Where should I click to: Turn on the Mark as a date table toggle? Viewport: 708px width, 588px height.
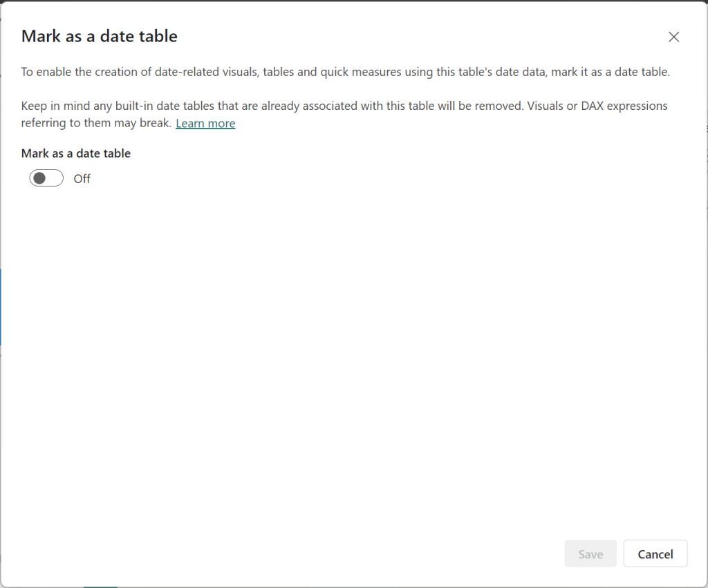pos(46,178)
